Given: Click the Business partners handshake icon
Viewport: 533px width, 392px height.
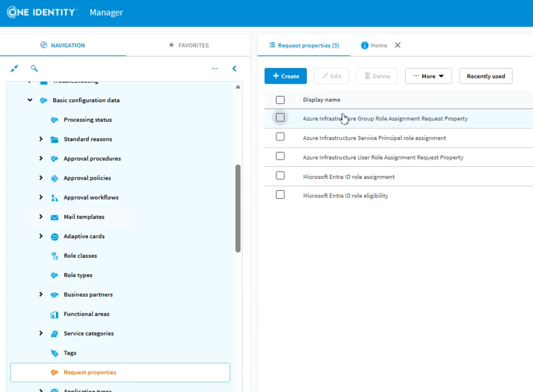Looking at the screenshot, I should [54, 295].
